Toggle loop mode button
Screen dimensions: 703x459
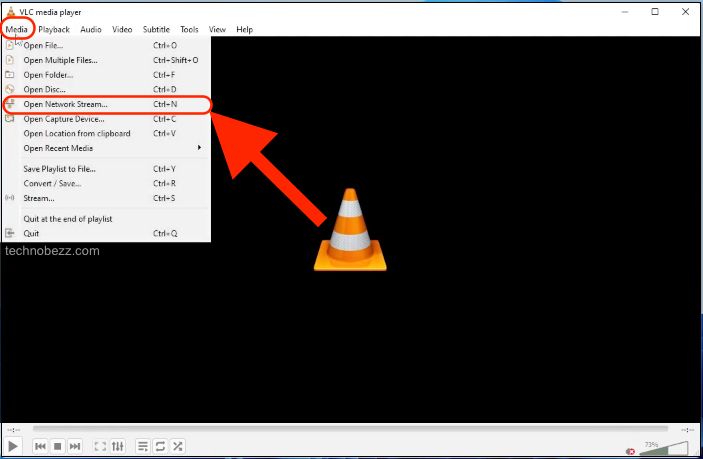(160, 446)
